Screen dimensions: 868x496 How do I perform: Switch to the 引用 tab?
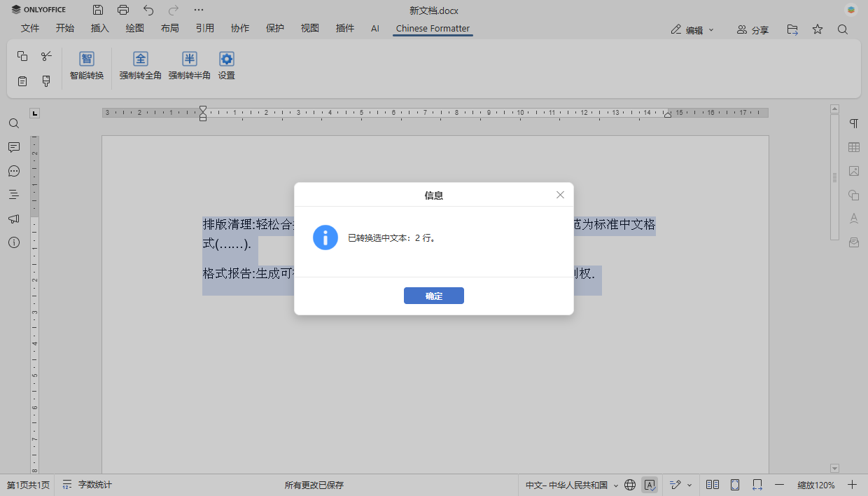(205, 29)
